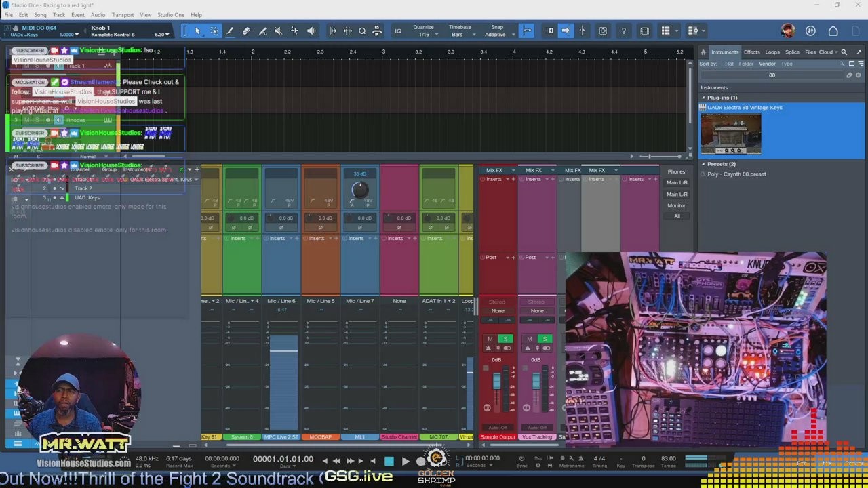Click the transport Stop button
The height and width of the screenshot is (488, 868).
coord(389,462)
